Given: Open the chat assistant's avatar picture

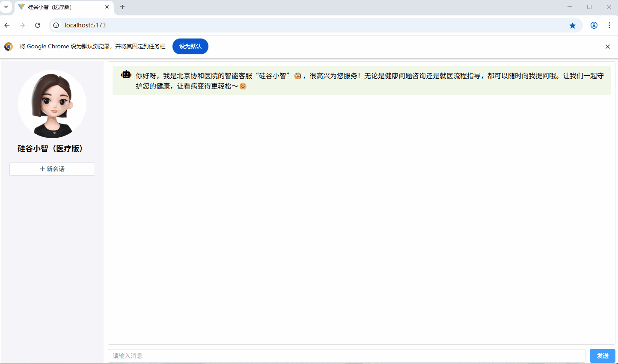Looking at the screenshot, I should tap(52, 104).
